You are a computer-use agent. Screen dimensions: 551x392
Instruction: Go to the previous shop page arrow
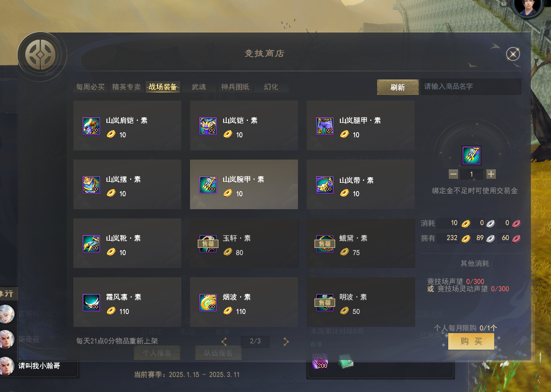224,341
